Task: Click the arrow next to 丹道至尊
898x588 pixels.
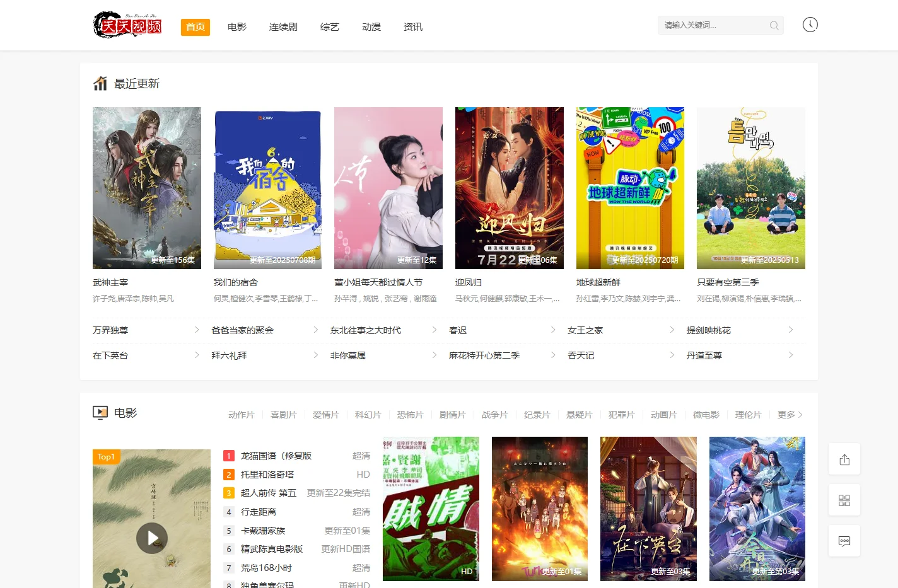Action: coord(791,355)
